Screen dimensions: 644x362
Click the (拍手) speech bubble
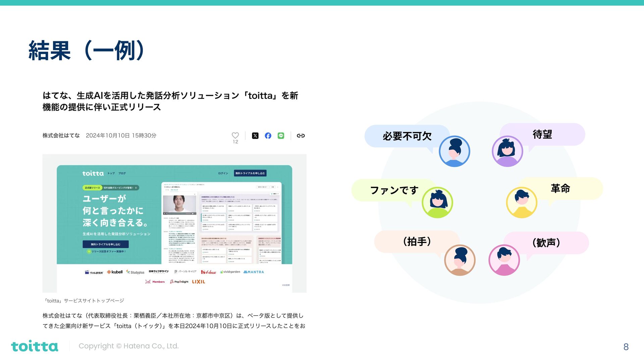tap(417, 241)
